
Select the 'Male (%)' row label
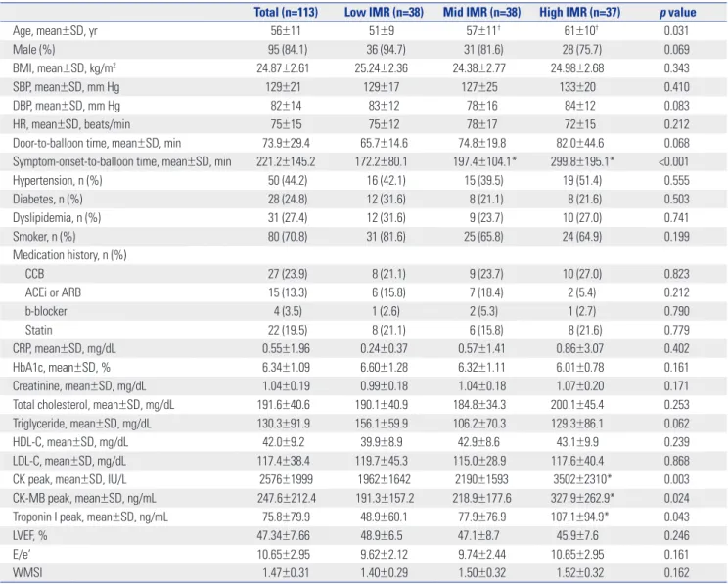click(34, 50)
